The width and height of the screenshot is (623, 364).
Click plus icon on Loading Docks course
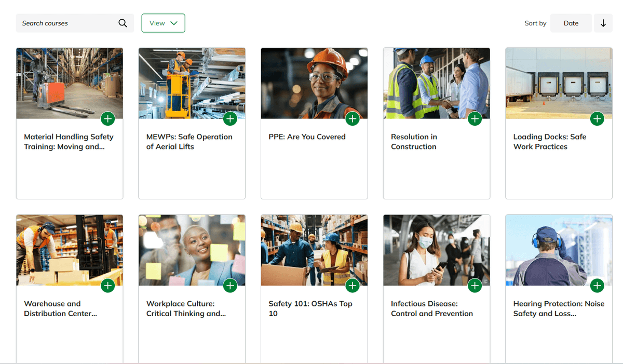(597, 119)
